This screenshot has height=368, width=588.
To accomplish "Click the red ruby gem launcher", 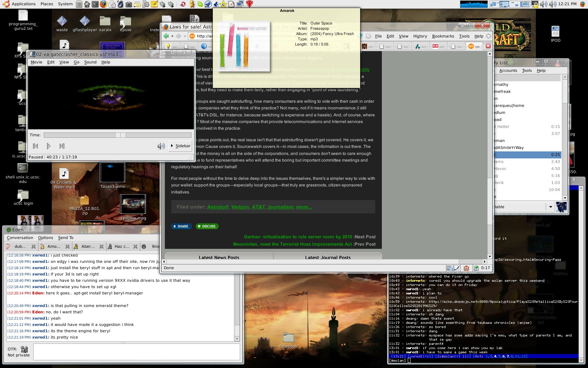I will coord(249,4).
